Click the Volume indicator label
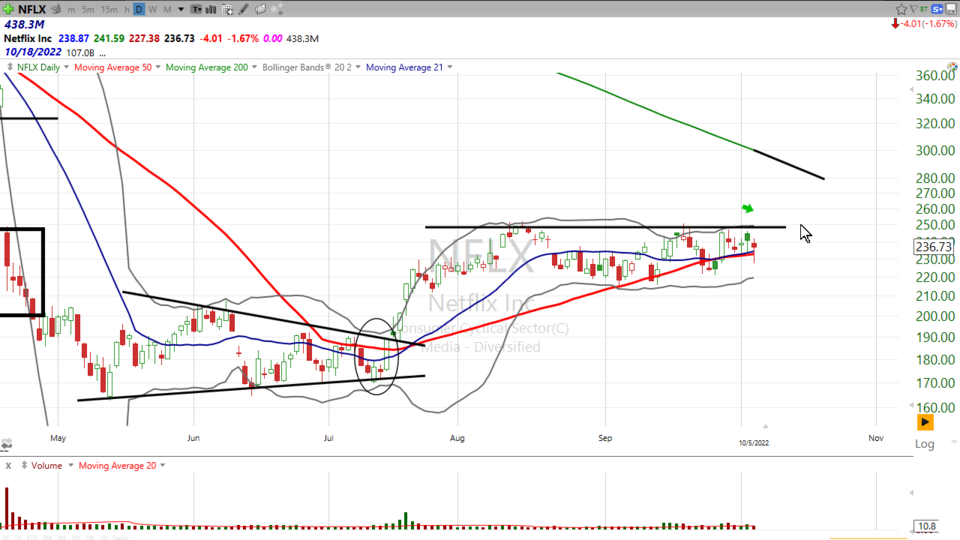The image size is (960, 540). [x=47, y=466]
